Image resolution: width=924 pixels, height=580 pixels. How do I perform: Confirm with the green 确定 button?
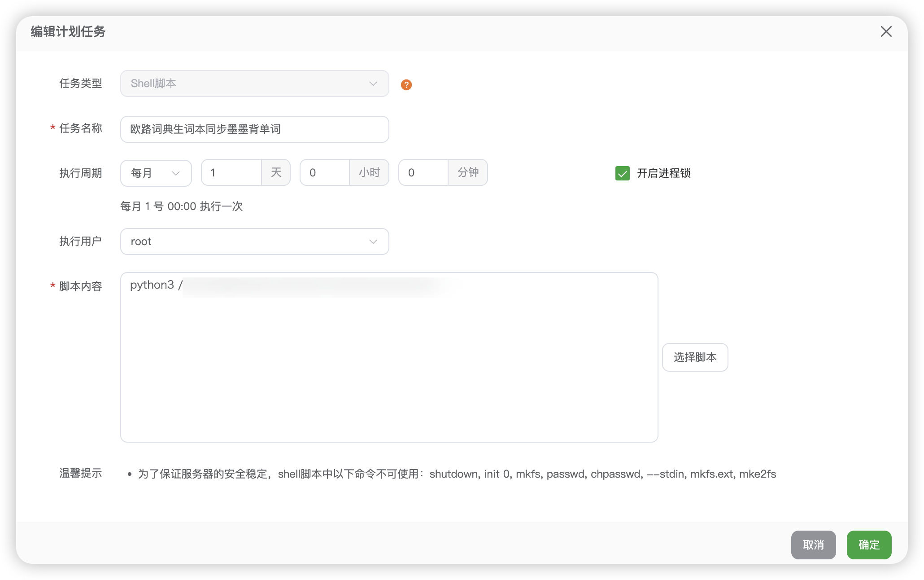(x=869, y=545)
